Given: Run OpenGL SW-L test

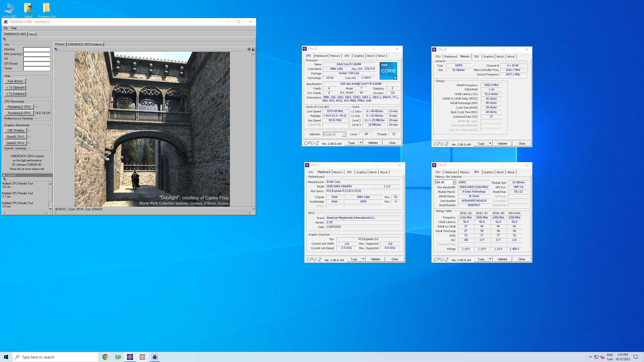Looking at the screenshot, I should (16, 137).
